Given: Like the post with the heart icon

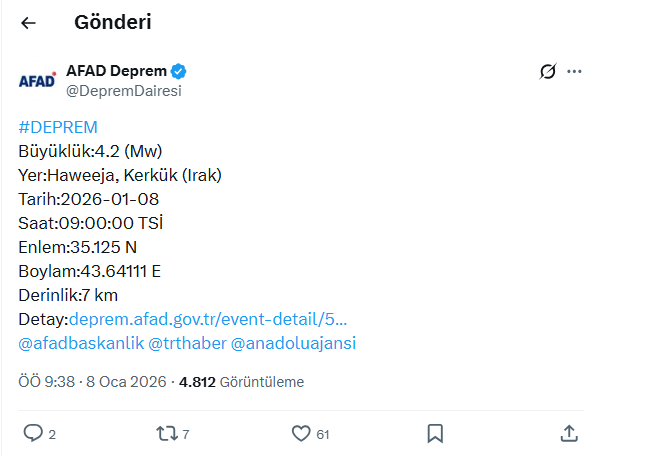Looking at the screenshot, I should click(x=301, y=433).
